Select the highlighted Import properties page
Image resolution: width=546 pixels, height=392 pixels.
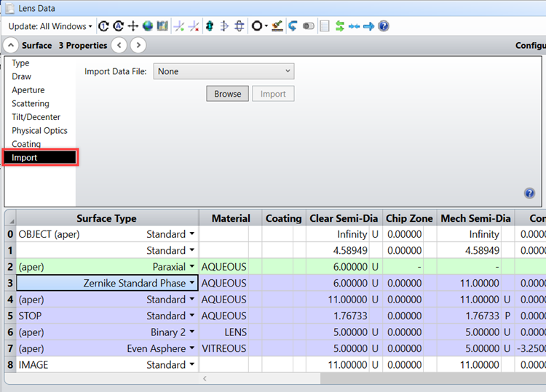tap(40, 158)
